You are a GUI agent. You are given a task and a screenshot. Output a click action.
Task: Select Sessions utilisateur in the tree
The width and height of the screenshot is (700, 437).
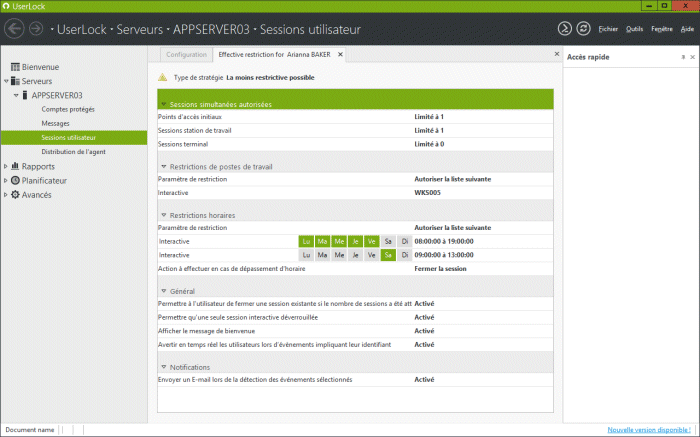(74, 137)
